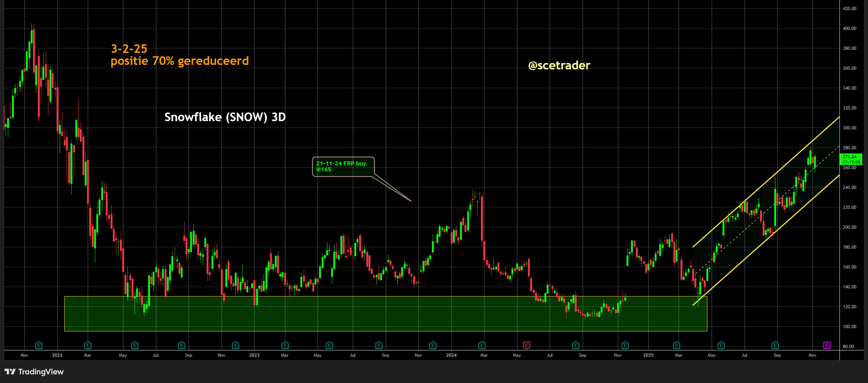This screenshot has height=383, width=868.
Task: Click the @scetrader text annotation
Action: 559,66
